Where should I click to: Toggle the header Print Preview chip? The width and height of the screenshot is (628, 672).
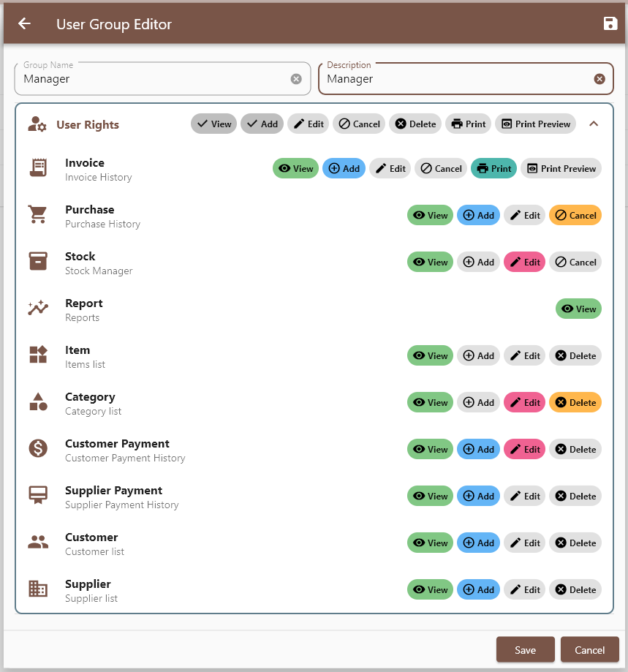tap(535, 124)
